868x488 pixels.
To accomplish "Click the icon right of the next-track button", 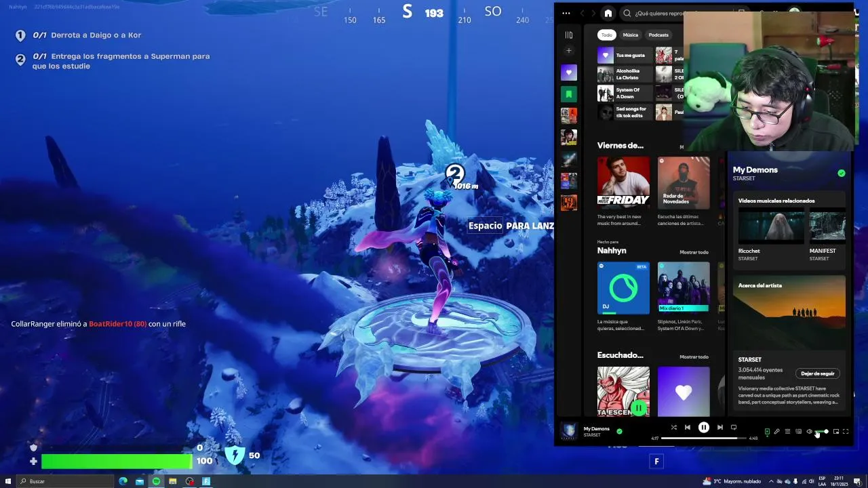I will click(x=734, y=428).
